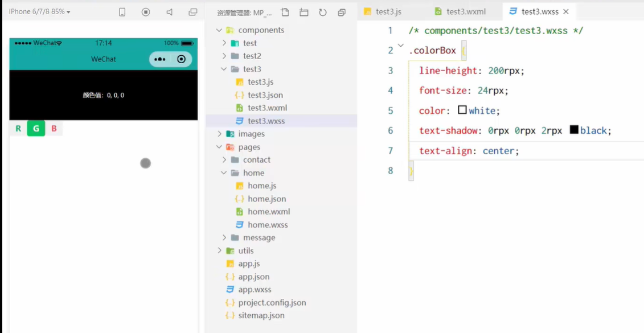Click the 资源管理器 explorer panel title
644x333 pixels.
coord(245,13)
